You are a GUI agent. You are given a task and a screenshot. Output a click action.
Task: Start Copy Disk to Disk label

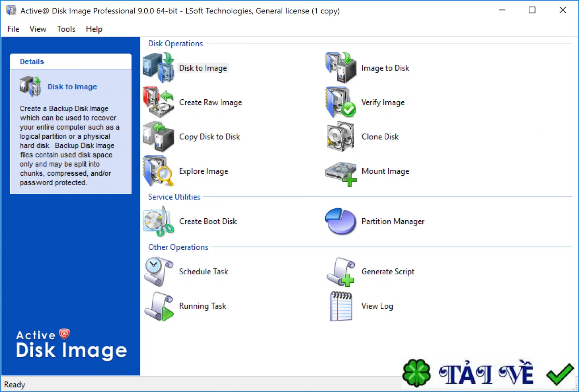coord(210,137)
